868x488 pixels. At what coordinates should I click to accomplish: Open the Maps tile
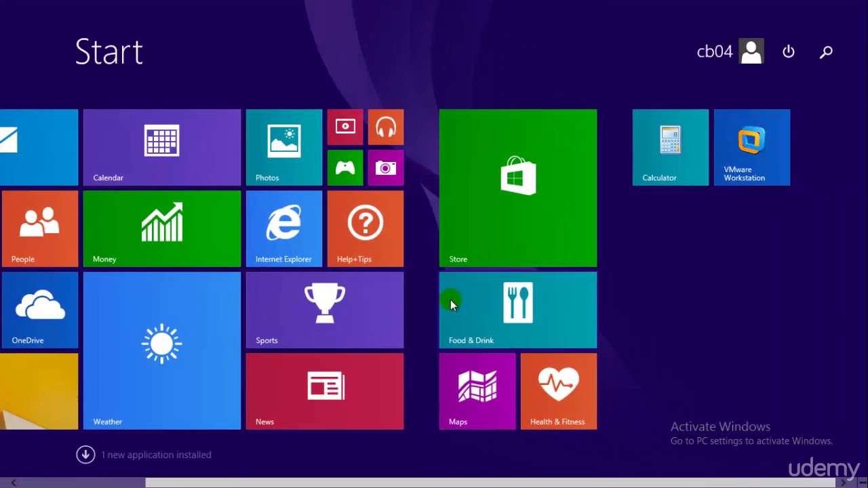click(x=477, y=391)
